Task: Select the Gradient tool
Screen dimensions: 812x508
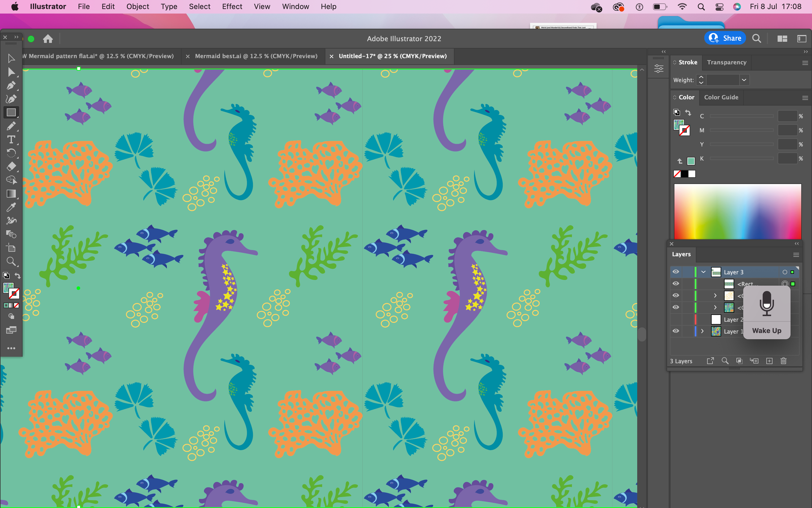Action: point(11,194)
